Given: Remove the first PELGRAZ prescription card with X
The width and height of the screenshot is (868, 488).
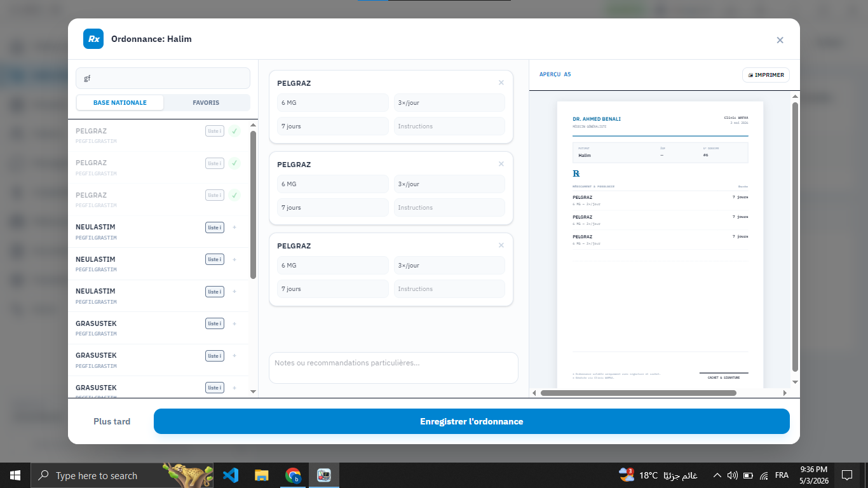Looking at the screenshot, I should click(x=501, y=83).
